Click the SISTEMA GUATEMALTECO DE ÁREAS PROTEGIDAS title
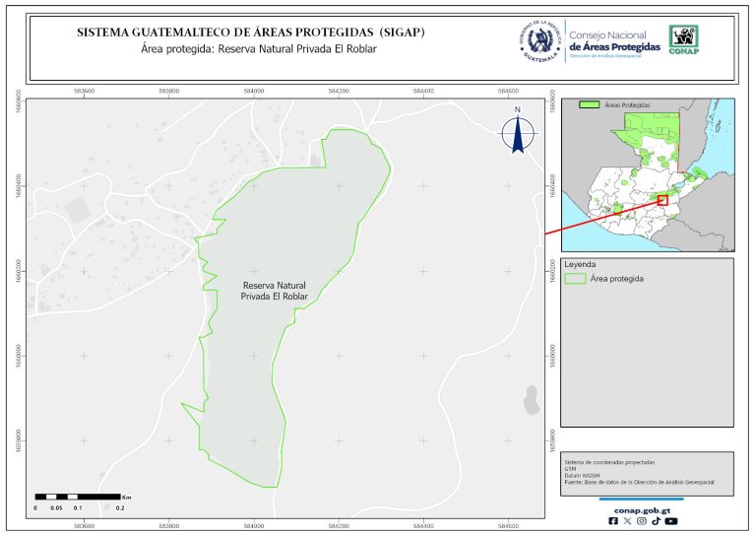 pyautogui.click(x=251, y=32)
